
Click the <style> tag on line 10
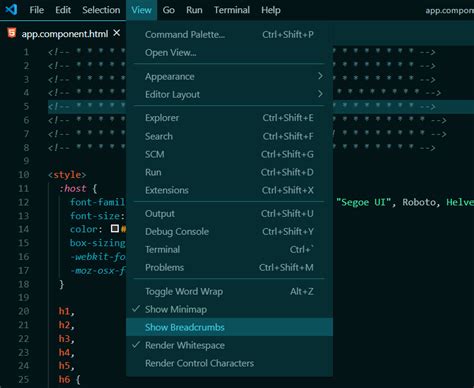tap(67, 175)
